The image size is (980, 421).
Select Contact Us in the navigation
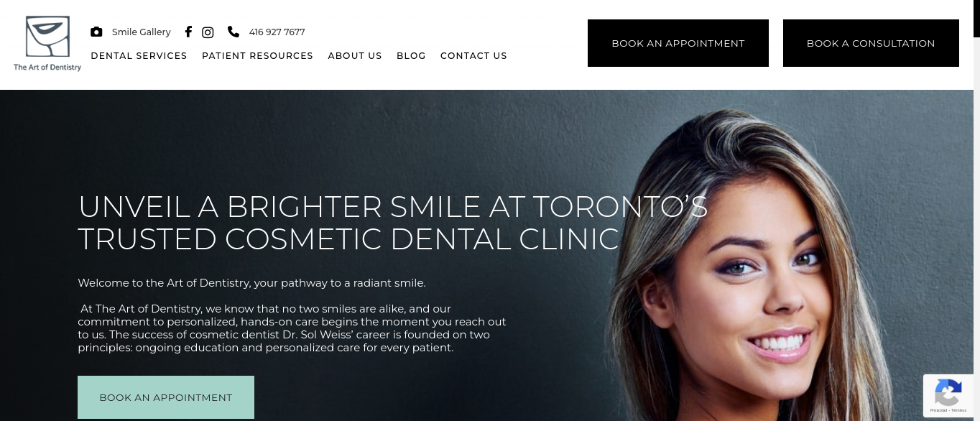(x=473, y=56)
